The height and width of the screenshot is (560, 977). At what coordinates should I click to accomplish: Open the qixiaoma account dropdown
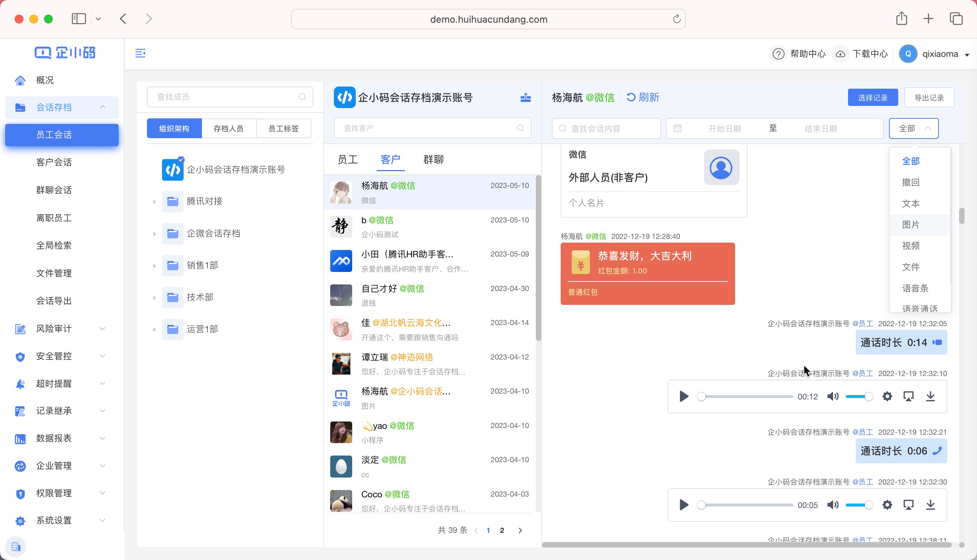(967, 55)
